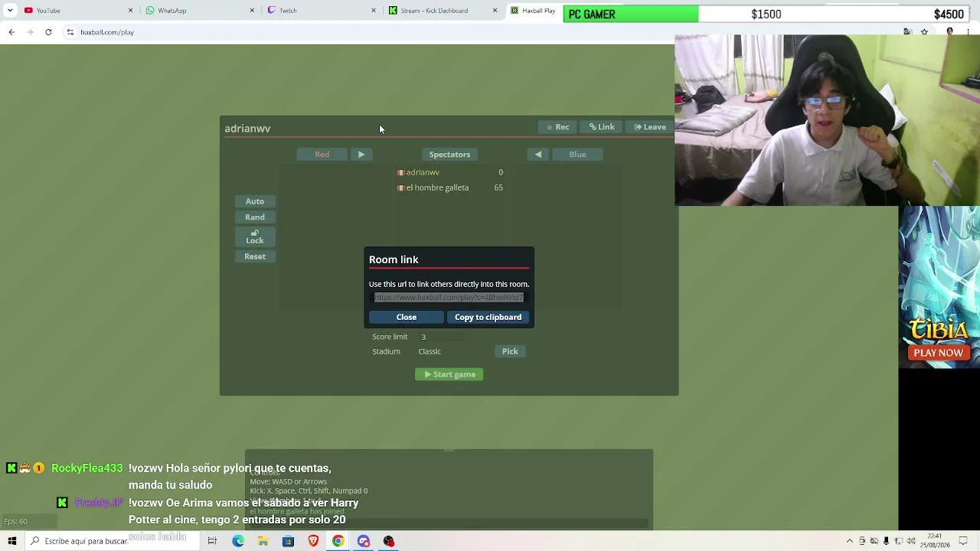Image resolution: width=980 pixels, height=551 pixels.
Task: Go forward in browser history
Action: coord(30,32)
